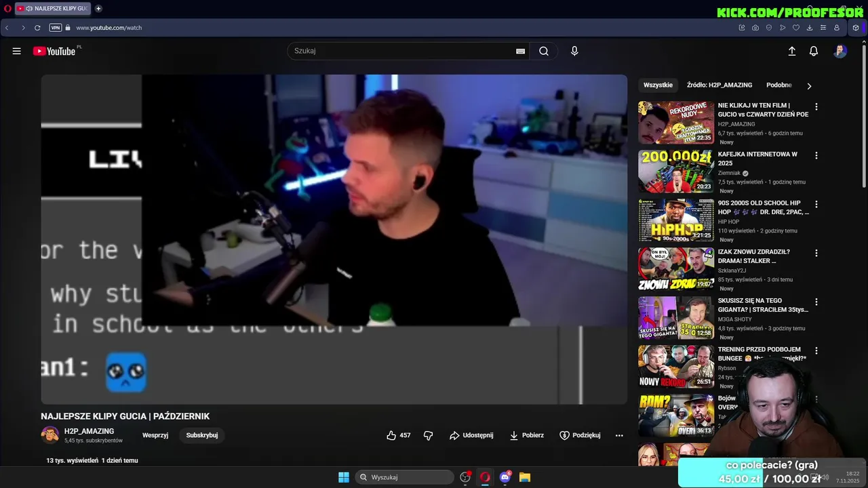The image size is (868, 488).
Task: Play the IZAK ZNOWU ZDRADZIŁ thumbnail
Action: [675, 269]
